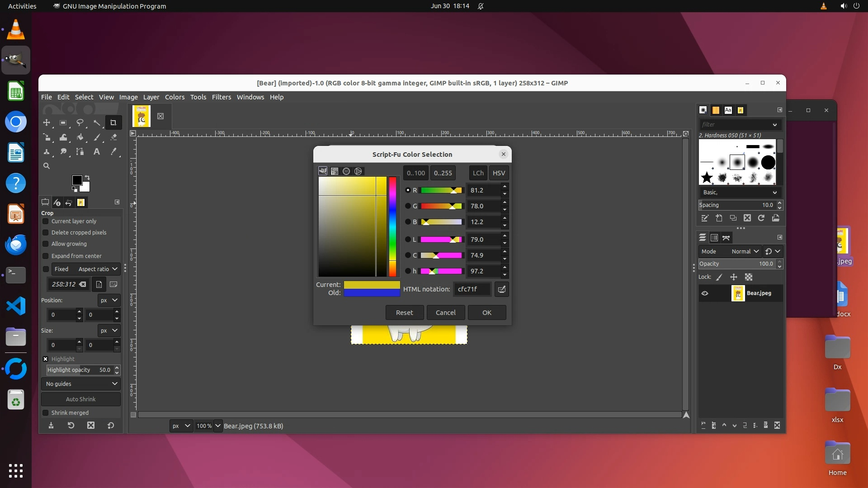Image resolution: width=868 pixels, height=488 pixels.
Task: Switch to the HSV color model tab
Action: (x=499, y=173)
